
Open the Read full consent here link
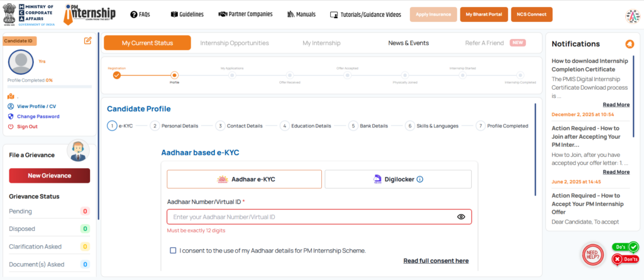pyautogui.click(x=436, y=261)
